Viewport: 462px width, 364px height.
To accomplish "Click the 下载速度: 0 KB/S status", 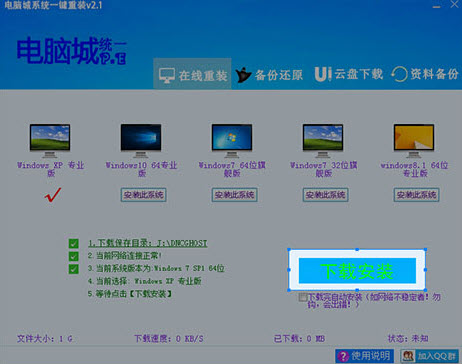I will coord(169,339).
